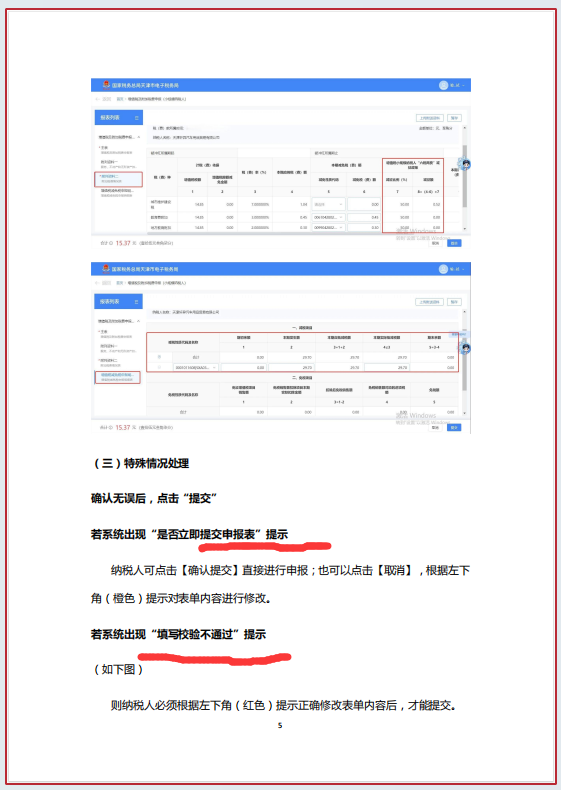
Task: Open 首页 breadcrumb link in the upper screenshot
Action: 120,99
